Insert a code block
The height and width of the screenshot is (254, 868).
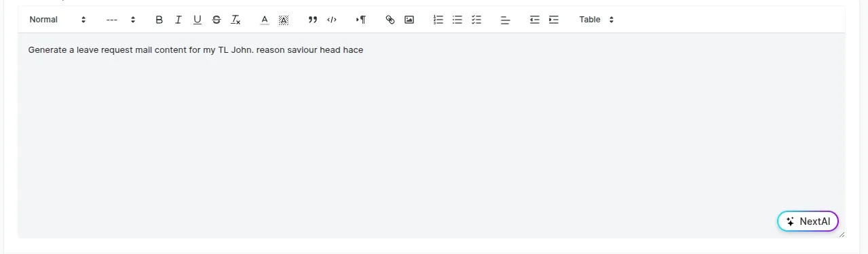pos(332,20)
